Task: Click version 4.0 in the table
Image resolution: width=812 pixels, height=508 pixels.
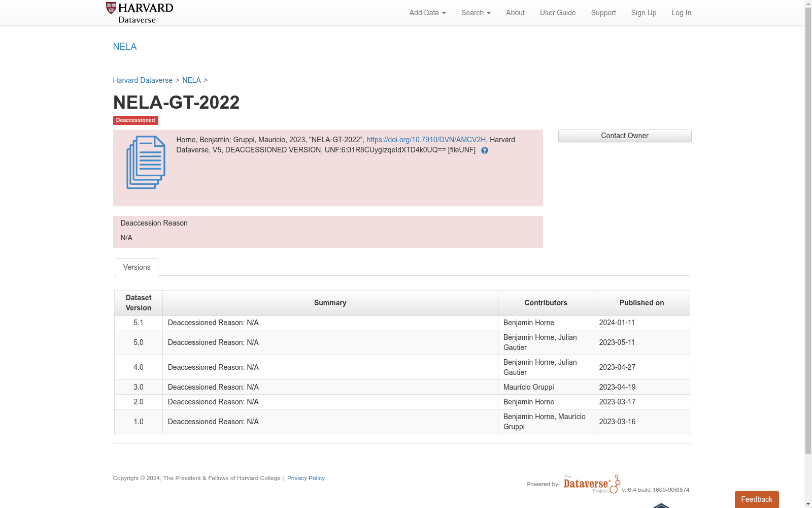Action: [139, 367]
